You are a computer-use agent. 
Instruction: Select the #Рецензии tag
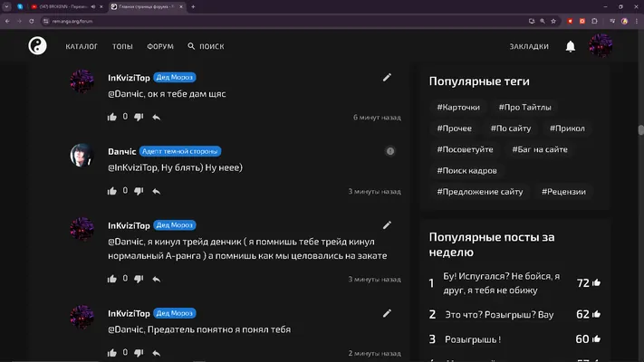563,192
